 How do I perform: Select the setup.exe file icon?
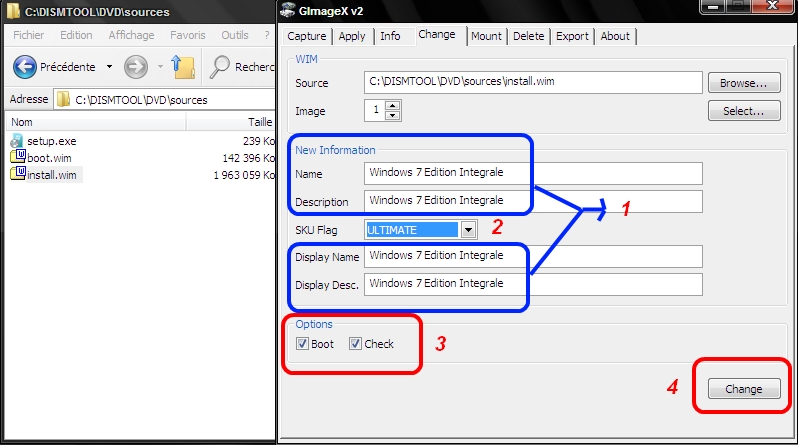point(17,141)
